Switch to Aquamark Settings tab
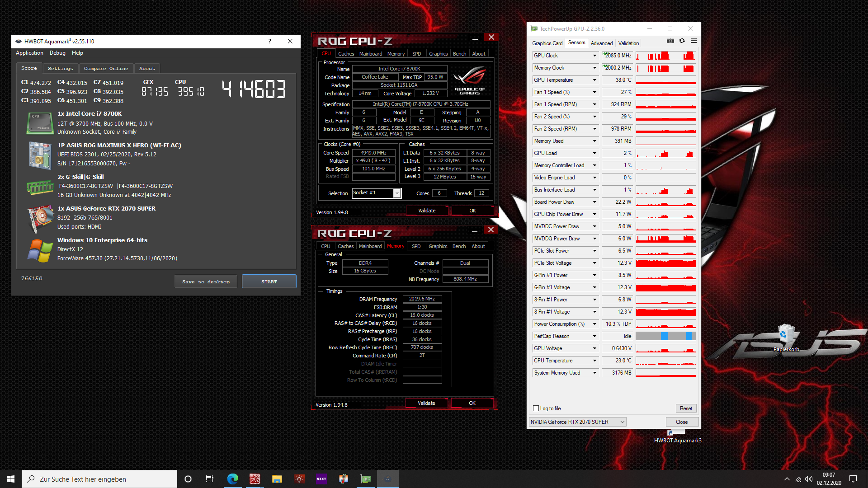 (x=61, y=68)
